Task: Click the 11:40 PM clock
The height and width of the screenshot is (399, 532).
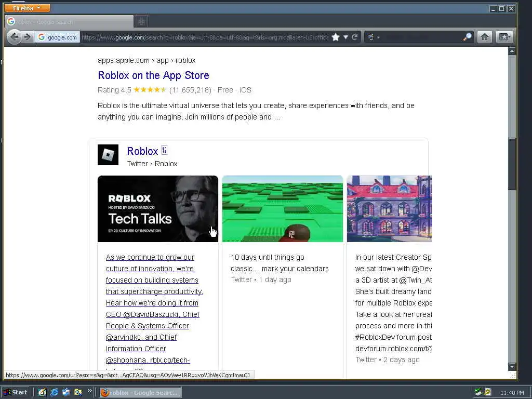Action: tap(512, 393)
